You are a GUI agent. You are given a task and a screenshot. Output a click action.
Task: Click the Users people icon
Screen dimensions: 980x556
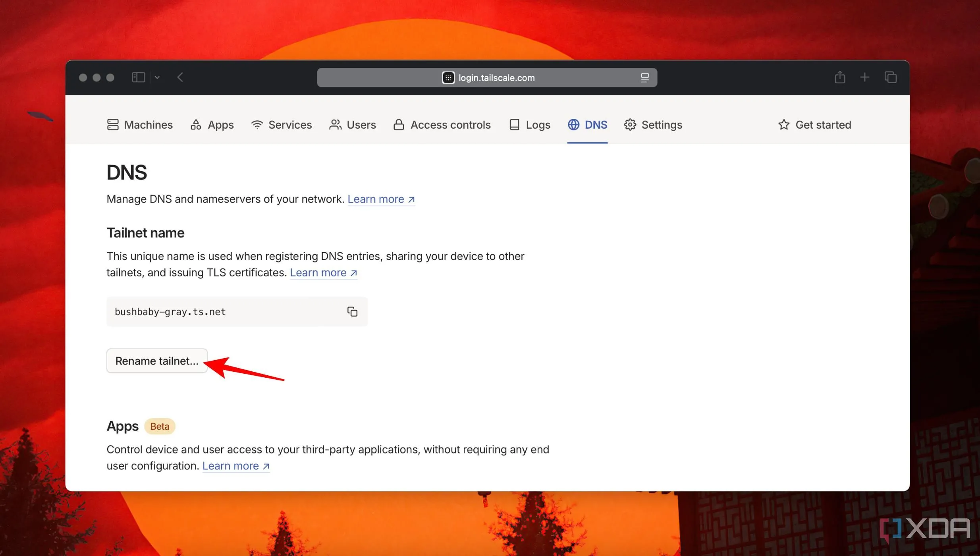coord(335,125)
